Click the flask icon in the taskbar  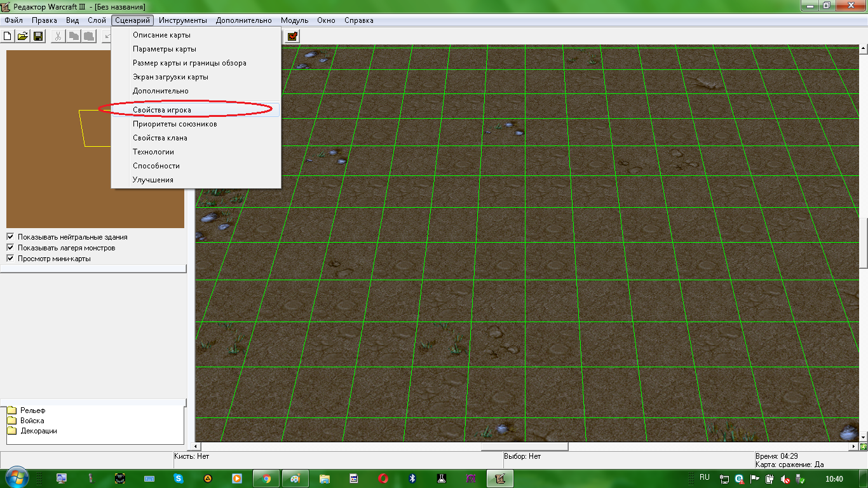(x=442, y=478)
